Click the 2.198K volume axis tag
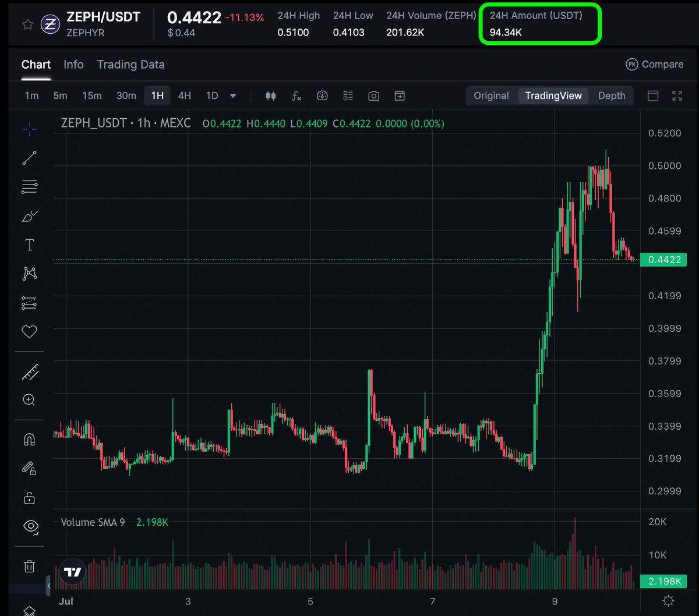Screen dimensions: 699x616 point(664,581)
